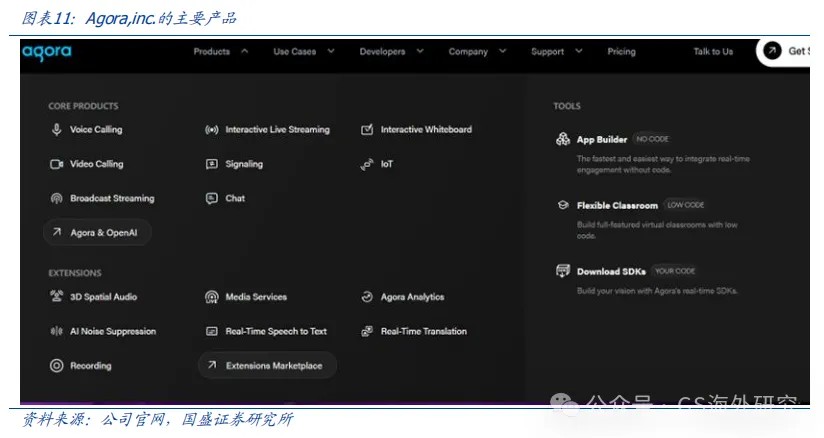Click the Agora Analytics icon
Screen dimensions: 824x438
[x=367, y=297]
